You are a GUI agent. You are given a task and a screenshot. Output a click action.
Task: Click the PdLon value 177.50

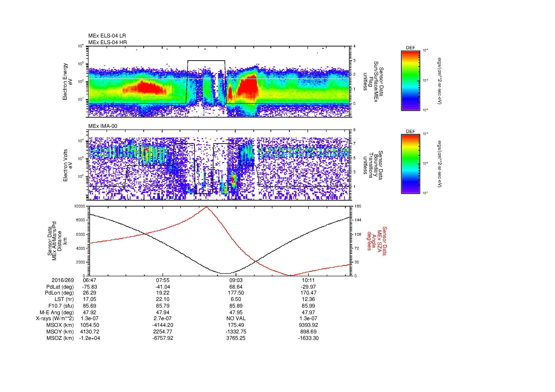coord(236,293)
